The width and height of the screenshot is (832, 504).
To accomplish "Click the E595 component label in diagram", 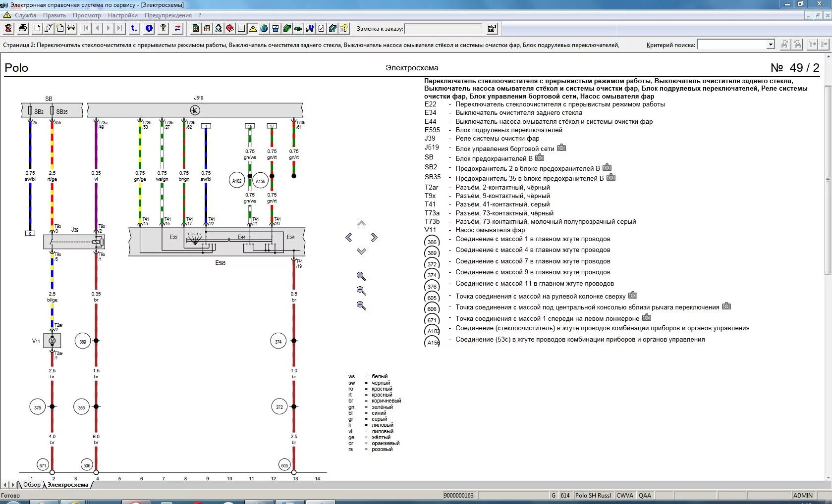I will (x=221, y=263).
